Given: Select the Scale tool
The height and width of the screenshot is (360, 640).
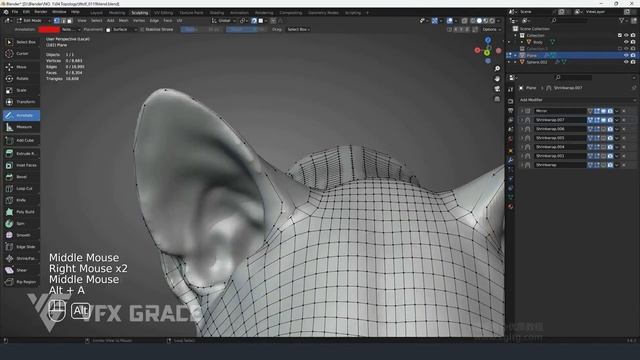Looking at the screenshot, I should coord(22,90).
